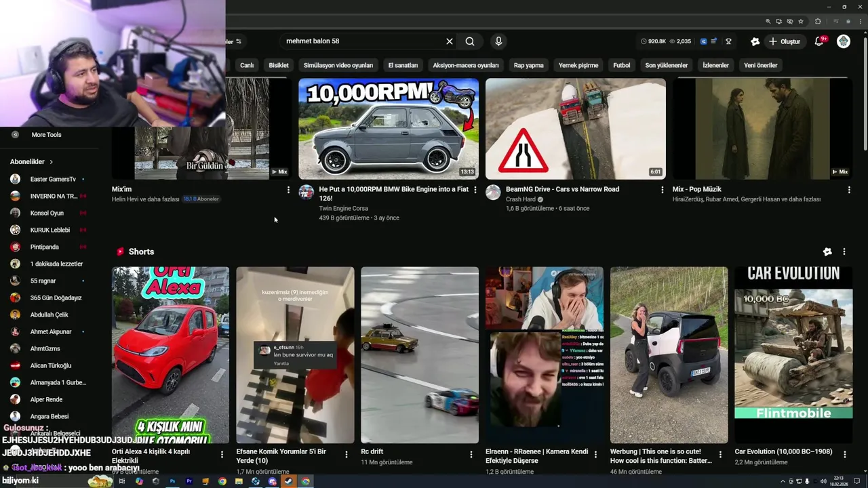Select the Rap yapma chip
Screen dimensions: 868x488
point(529,65)
